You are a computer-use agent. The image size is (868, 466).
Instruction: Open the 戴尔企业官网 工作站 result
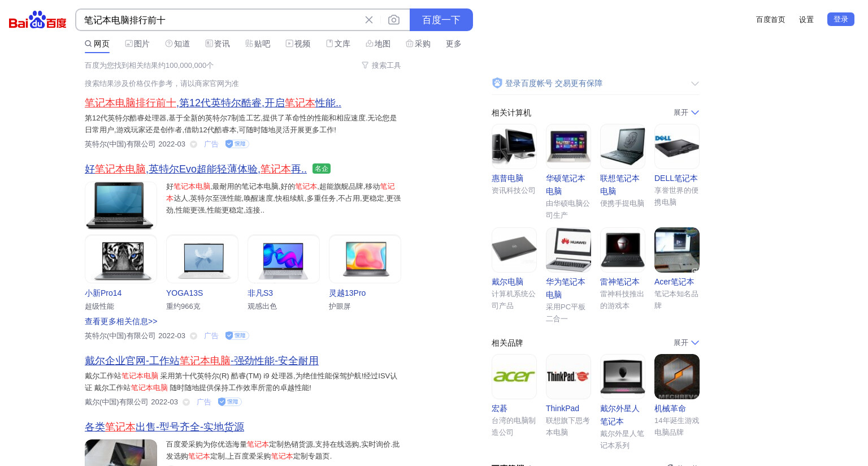[202, 361]
